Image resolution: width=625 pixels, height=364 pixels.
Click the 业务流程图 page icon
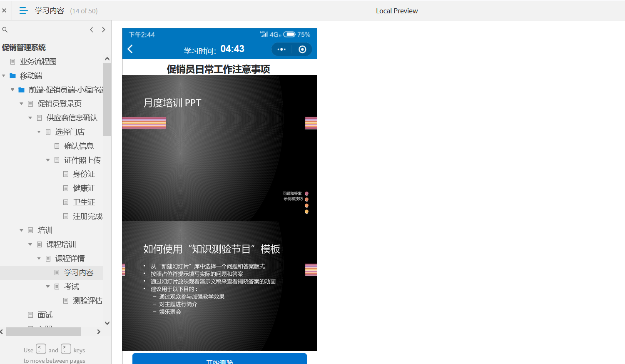click(12, 62)
